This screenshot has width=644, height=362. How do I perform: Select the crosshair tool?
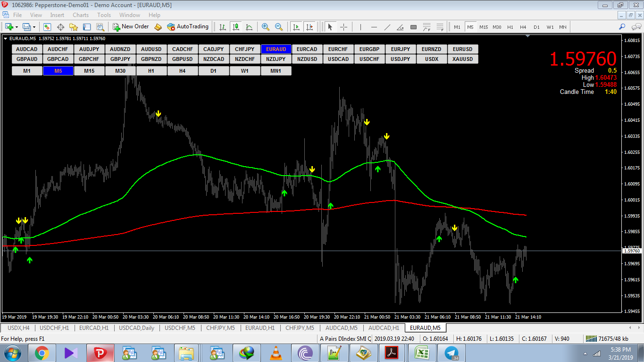tap(343, 27)
